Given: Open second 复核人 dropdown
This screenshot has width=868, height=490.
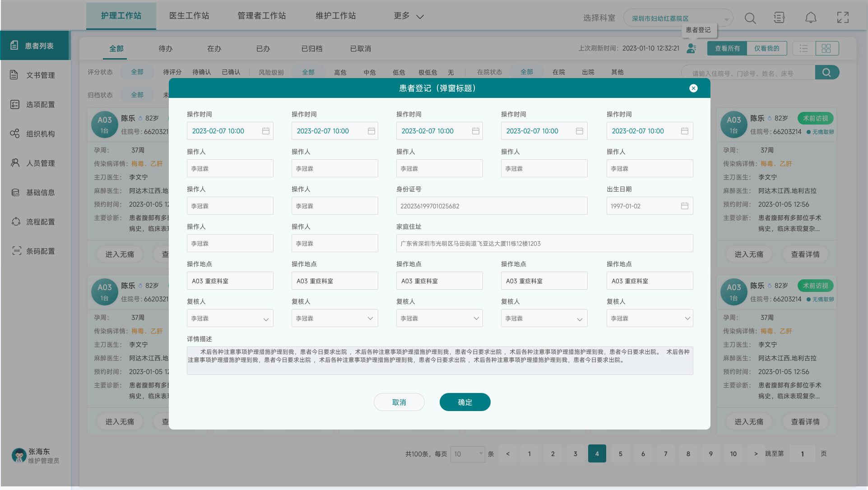Looking at the screenshot, I should point(334,318).
